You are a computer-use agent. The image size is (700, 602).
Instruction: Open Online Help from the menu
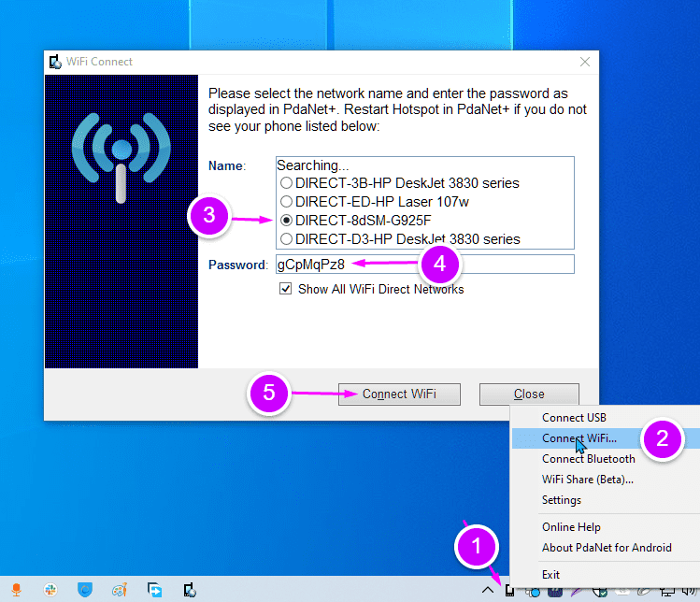tap(605, 527)
